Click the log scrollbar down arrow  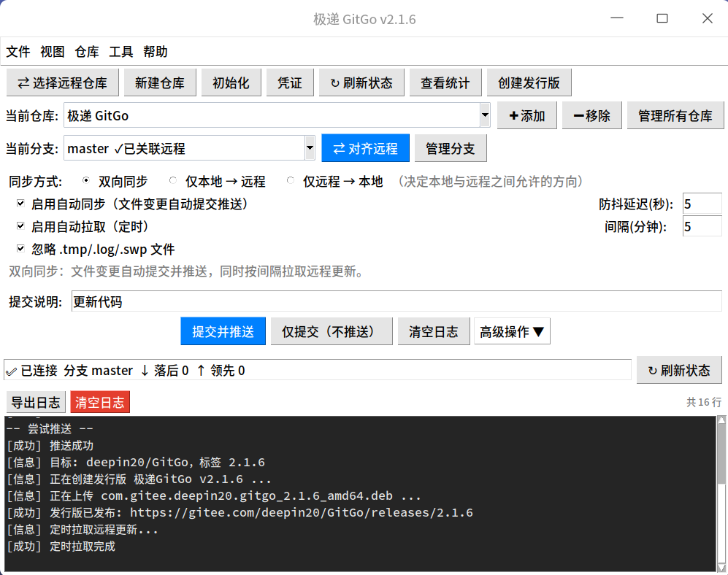coord(721,568)
